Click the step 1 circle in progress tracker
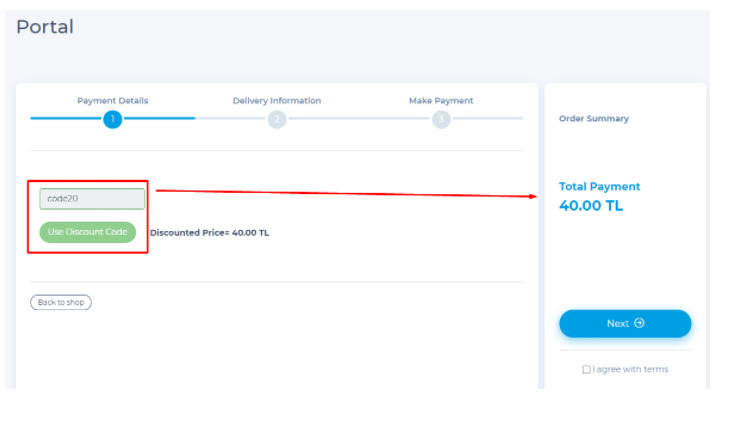Image resolution: width=732 pixels, height=431 pixels. (x=113, y=119)
